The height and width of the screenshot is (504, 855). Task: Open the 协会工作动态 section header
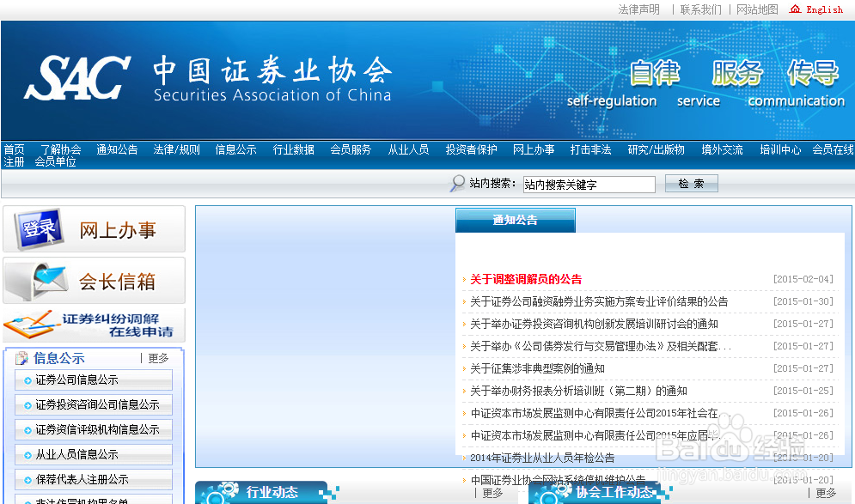click(x=614, y=492)
